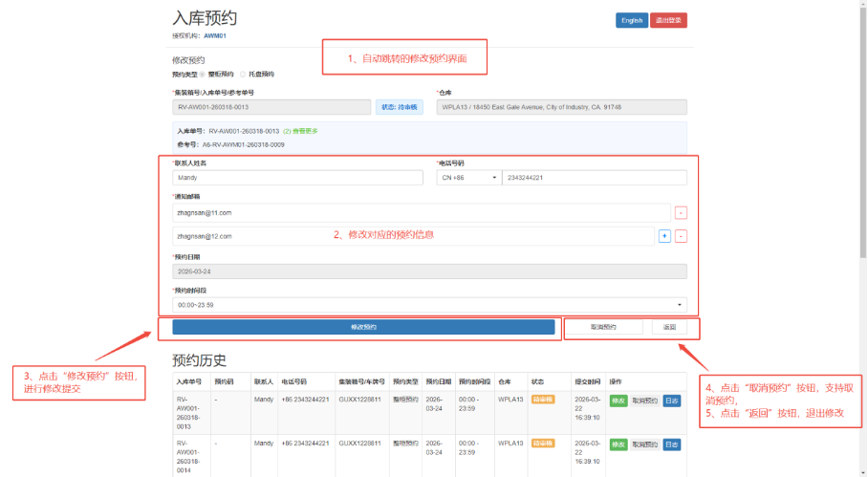Open 日志 log for first history row
Image resolution: width=868 pixels, height=477 pixels.
click(672, 401)
